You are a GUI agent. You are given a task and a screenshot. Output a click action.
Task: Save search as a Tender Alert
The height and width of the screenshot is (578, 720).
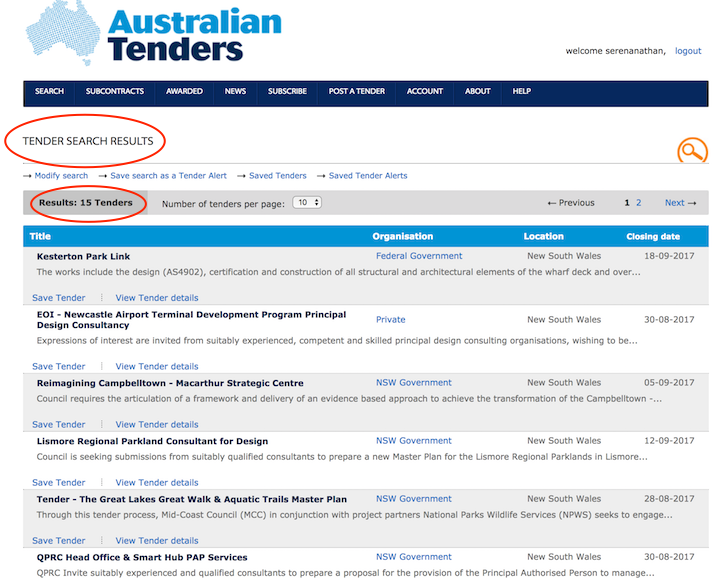169,175
